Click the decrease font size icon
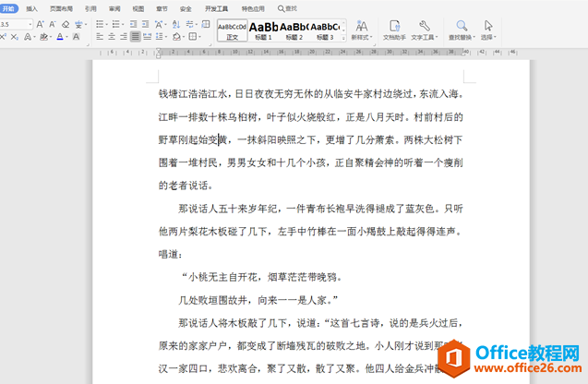 [x=52, y=25]
